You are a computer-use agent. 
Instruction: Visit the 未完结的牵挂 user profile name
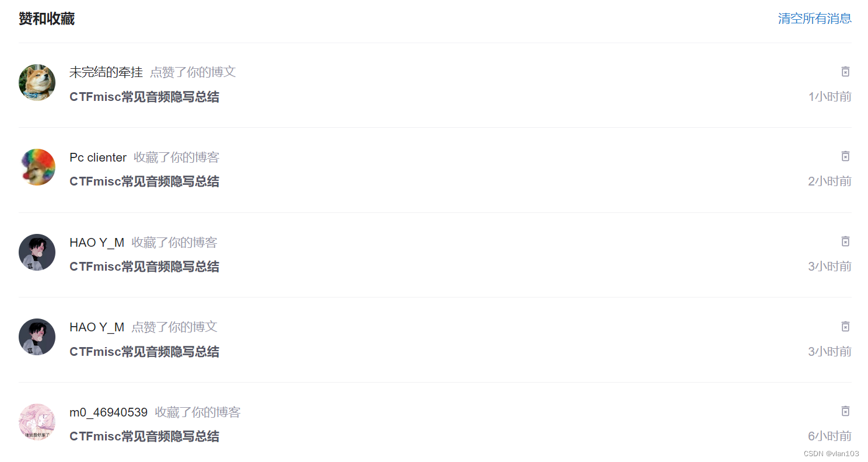click(x=106, y=72)
